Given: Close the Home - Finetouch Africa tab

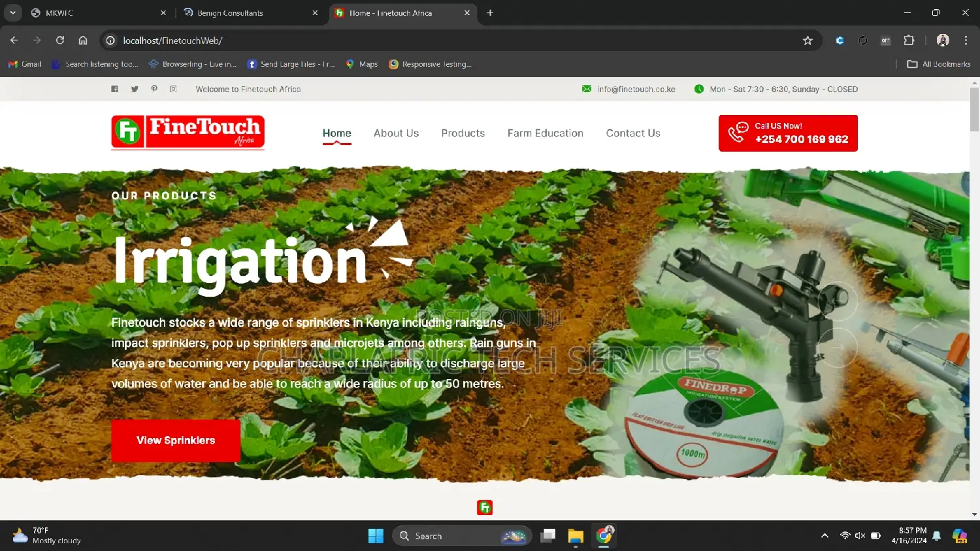Looking at the screenshot, I should point(467,13).
